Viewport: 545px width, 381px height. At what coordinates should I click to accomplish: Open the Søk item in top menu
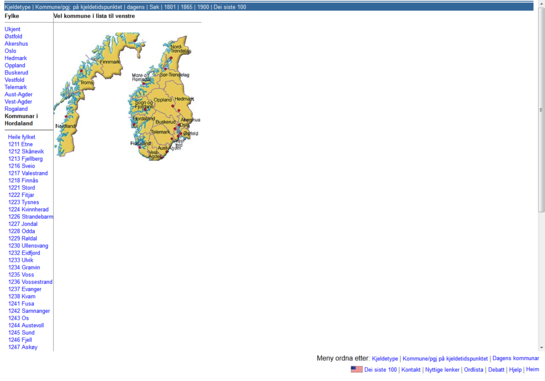154,7
